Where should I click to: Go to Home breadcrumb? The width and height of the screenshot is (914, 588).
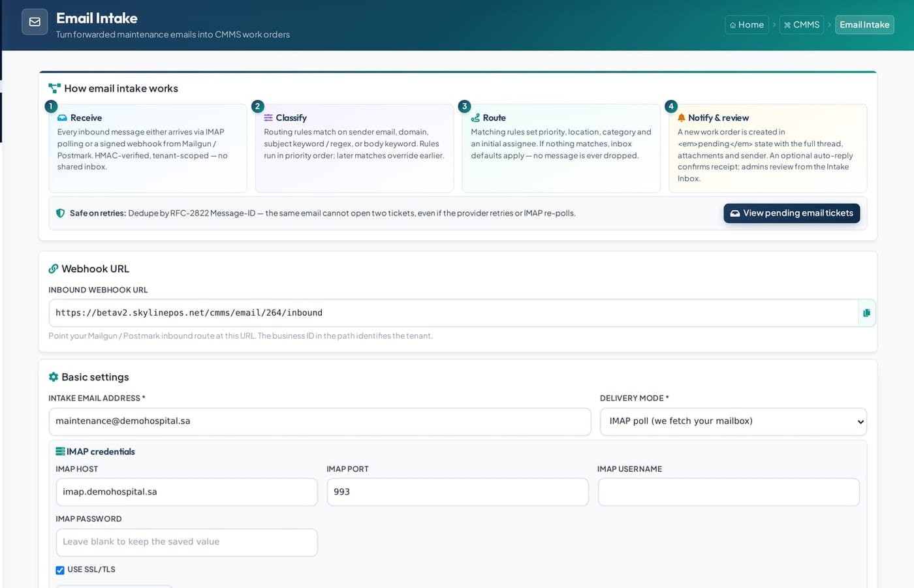747,25
